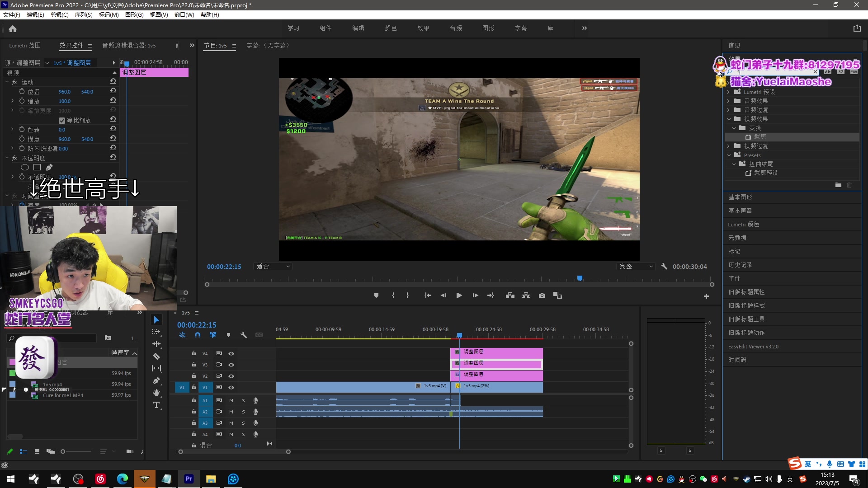Step forward one frame
Image resolution: width=868 pixels, height=488 pixels.
click(x=475, y=296)
